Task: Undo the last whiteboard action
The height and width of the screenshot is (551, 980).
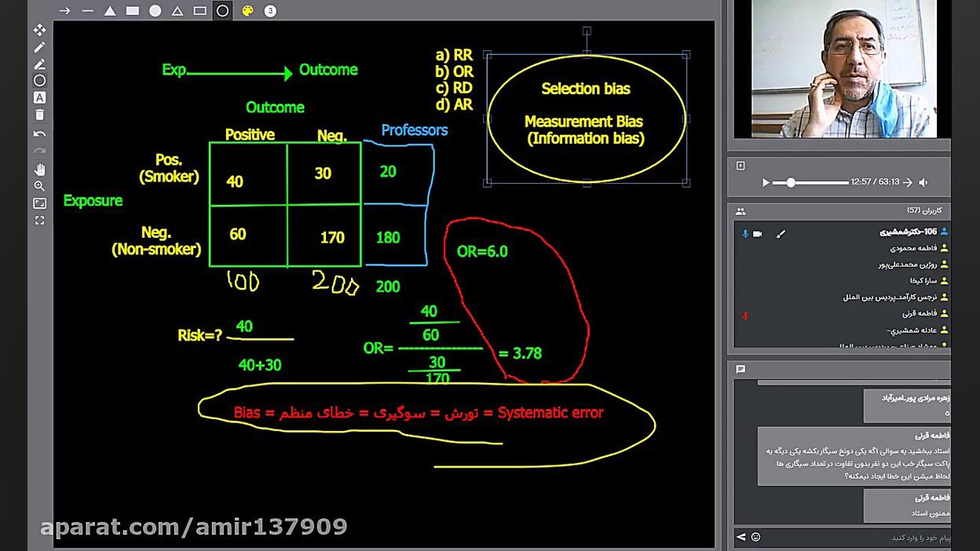Action: pyautogui.click(x=39, y=134)
